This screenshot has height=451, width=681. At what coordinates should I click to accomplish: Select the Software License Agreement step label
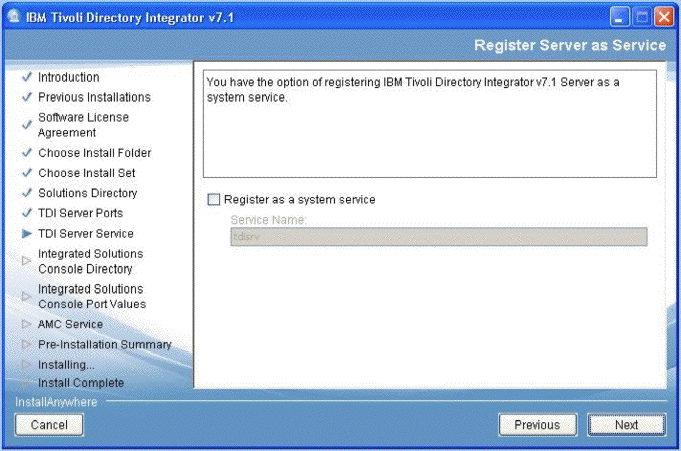point(83,125)
